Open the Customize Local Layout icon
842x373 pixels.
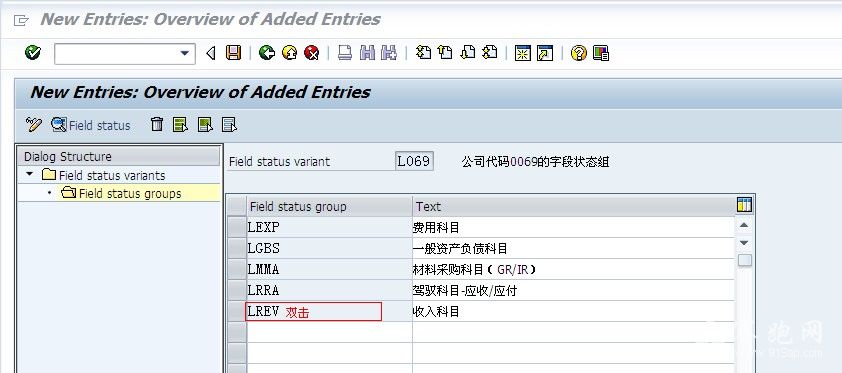[600, 53]
